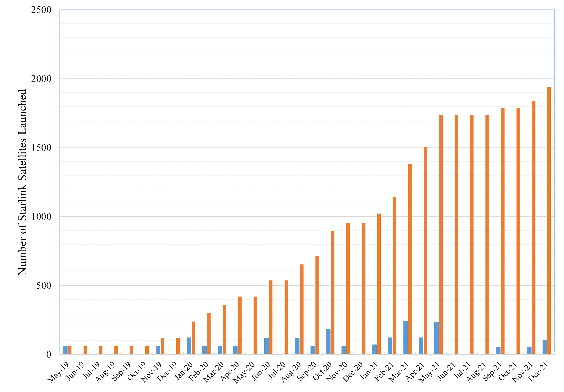
Task: Select the blue monthly bar for Jan-20
Action: click(189, 346)
